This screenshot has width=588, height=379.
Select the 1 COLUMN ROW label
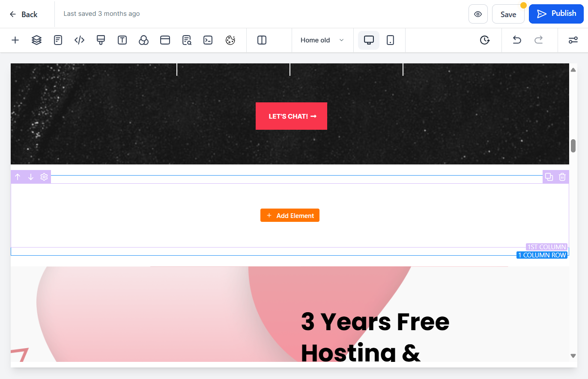(542, 255)
